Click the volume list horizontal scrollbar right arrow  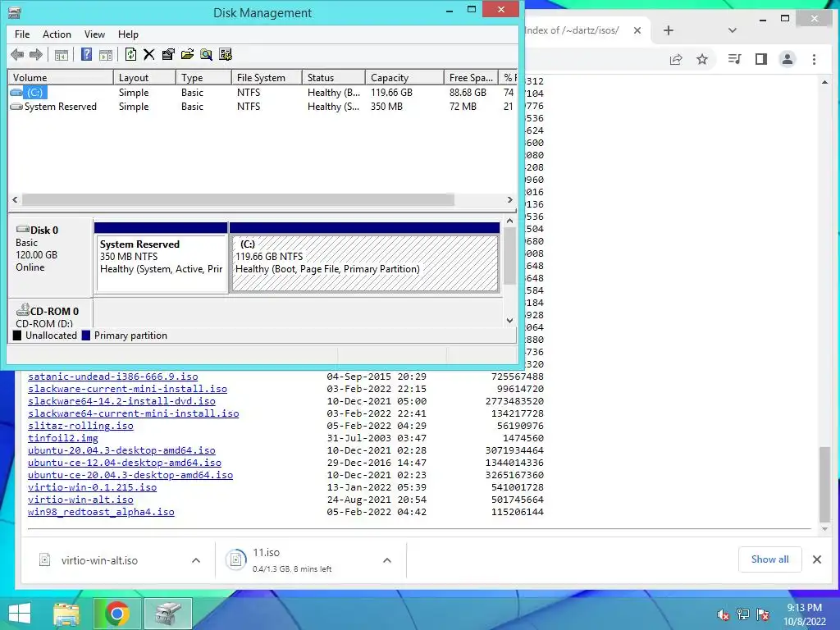click(510, 200)
